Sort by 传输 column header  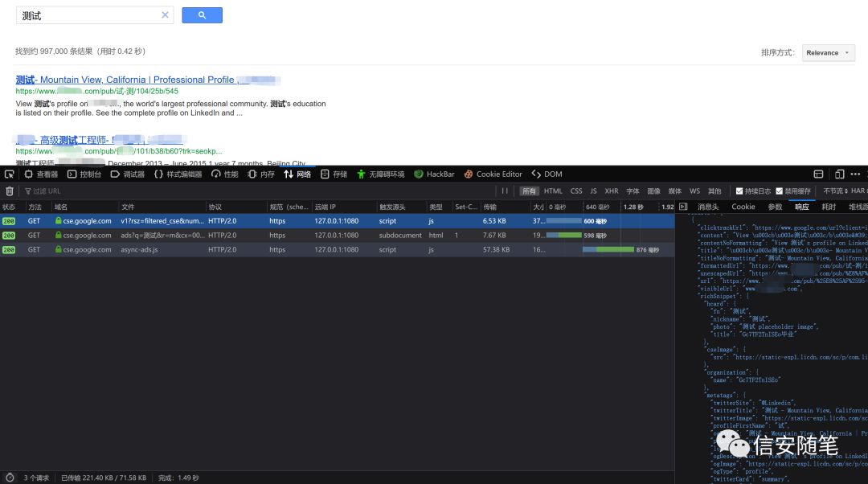[x=506, y=207]
